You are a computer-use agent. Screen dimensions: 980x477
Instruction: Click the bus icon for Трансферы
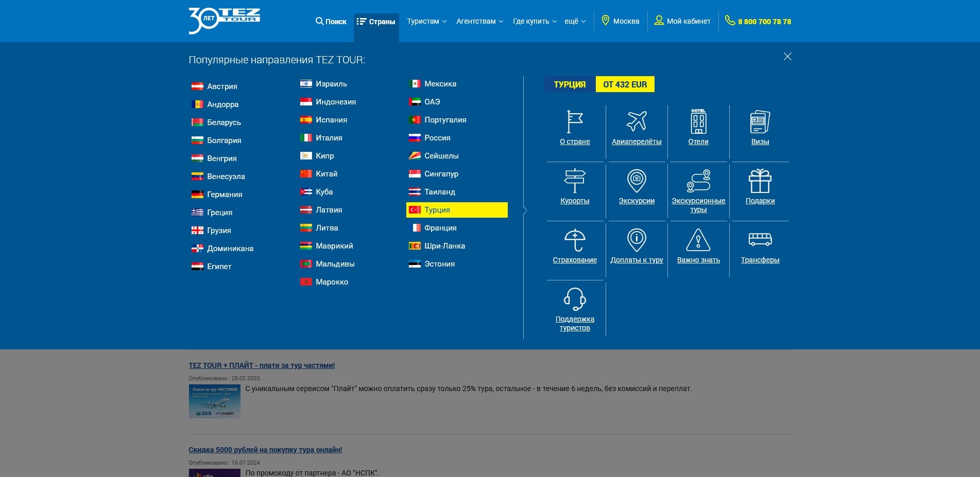tap(760, 240)
